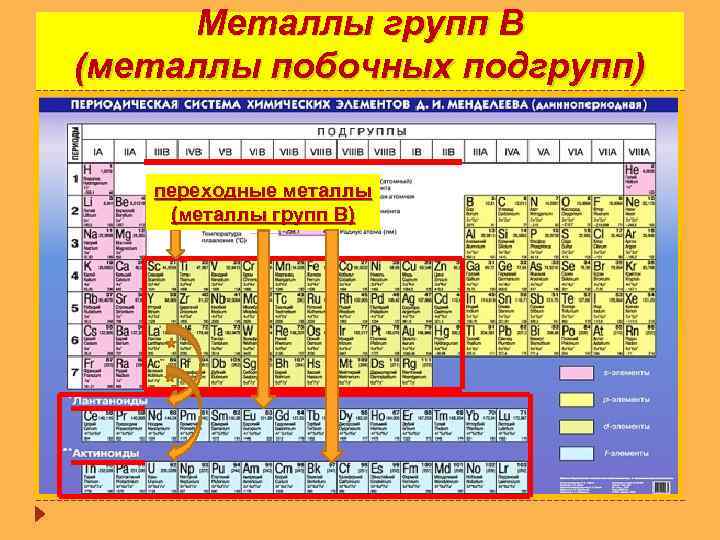Click the neon 'Ne' element cell
Viewport: 720px width, 540px height.
click(639, 211)
